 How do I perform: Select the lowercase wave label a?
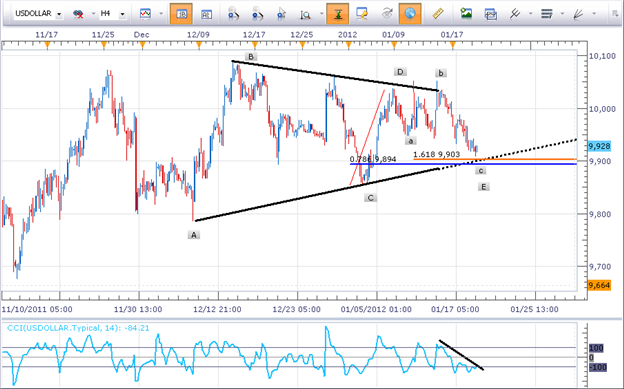(x=411, y=141)
